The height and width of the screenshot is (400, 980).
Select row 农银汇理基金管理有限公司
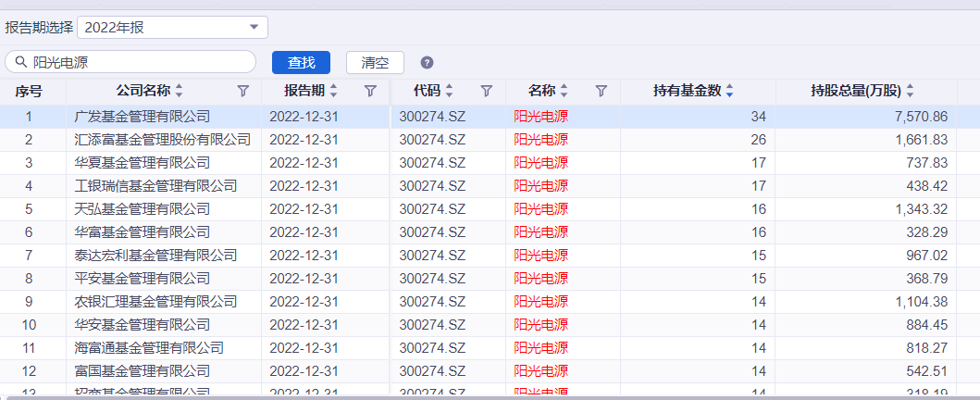tap(490, 301)
